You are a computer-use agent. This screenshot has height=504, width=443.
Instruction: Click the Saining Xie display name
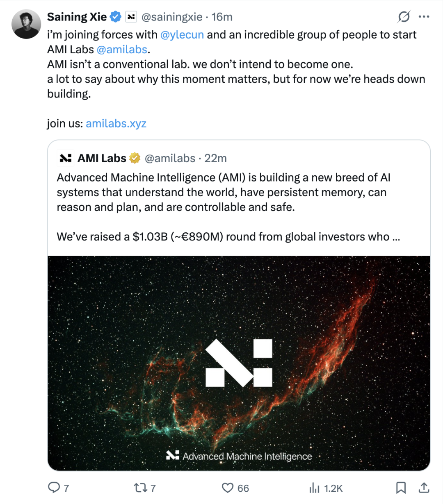pyautogui.click(x=77, y=17)
